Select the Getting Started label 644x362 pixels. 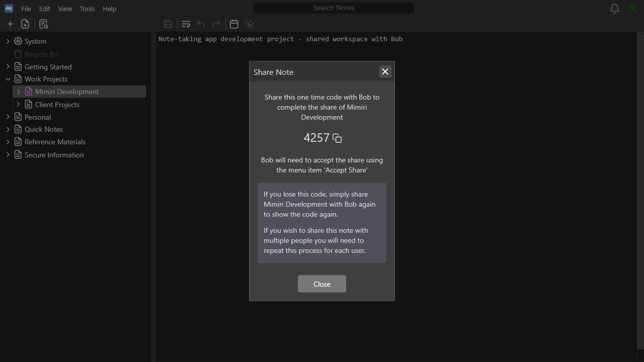48,67
